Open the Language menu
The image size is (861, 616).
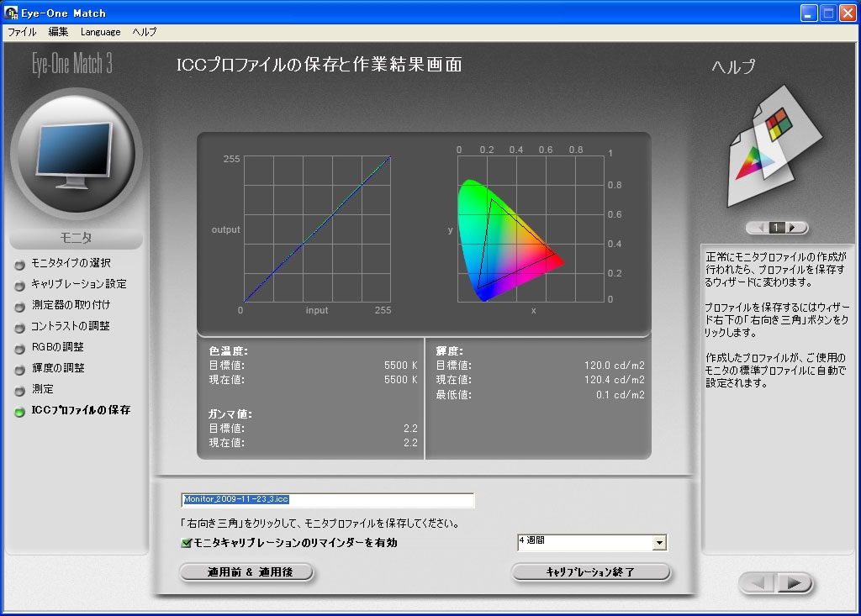(x=101, y=32)
